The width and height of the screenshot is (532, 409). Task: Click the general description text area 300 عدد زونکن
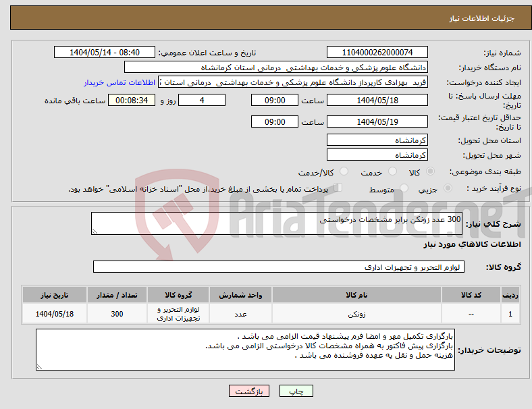[277, 223]
